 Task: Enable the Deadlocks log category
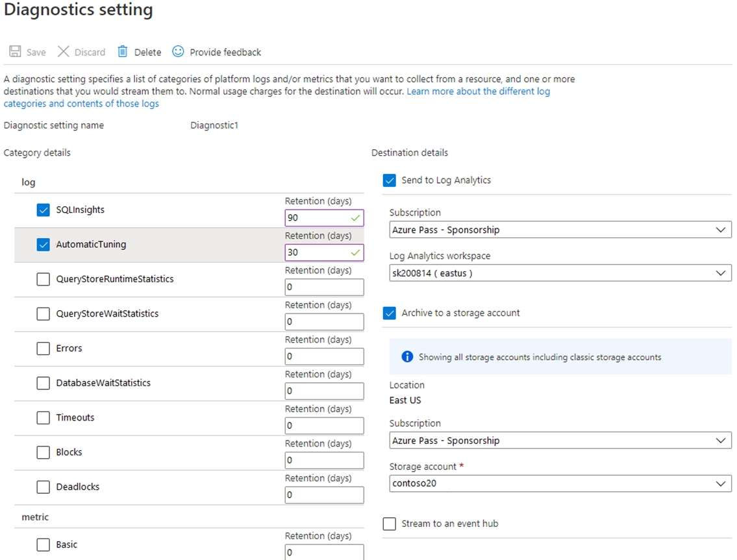44,487
